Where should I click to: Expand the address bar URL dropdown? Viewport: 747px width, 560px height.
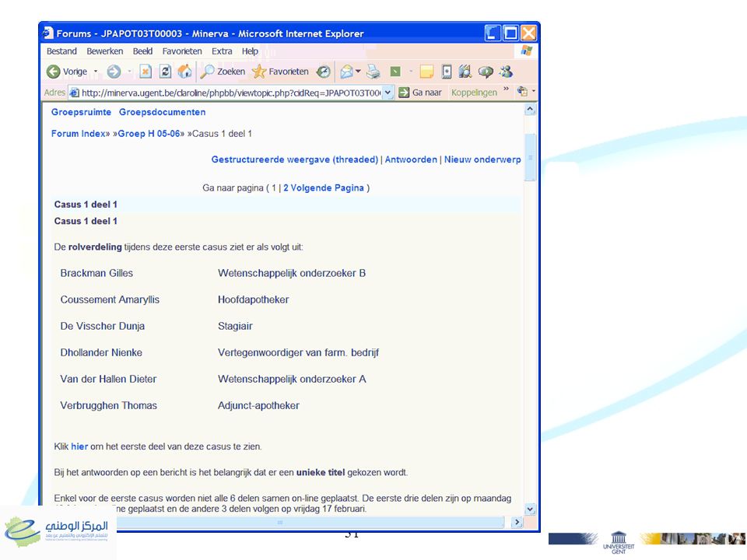(388, 93)
